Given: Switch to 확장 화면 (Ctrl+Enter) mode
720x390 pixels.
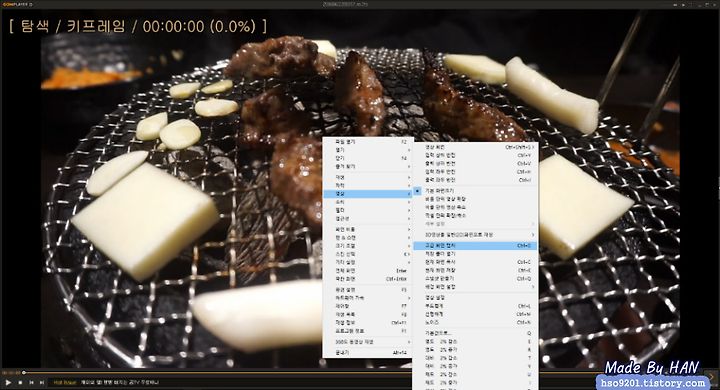Looking at the screenshot, I should [x=368, y=279].
